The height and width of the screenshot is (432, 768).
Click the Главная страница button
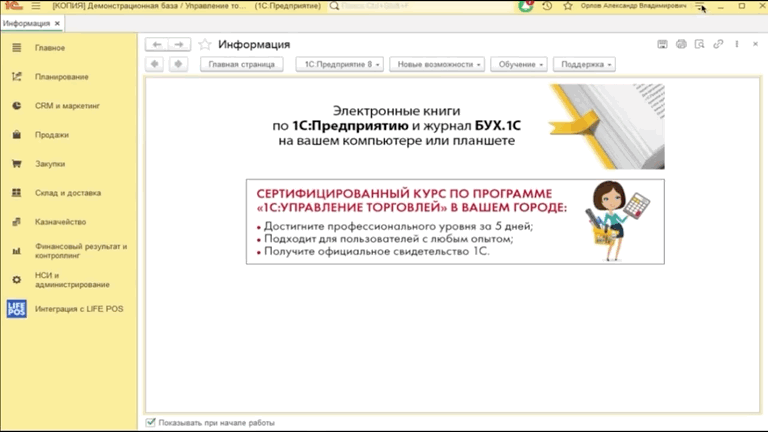[x=241, y=64]
